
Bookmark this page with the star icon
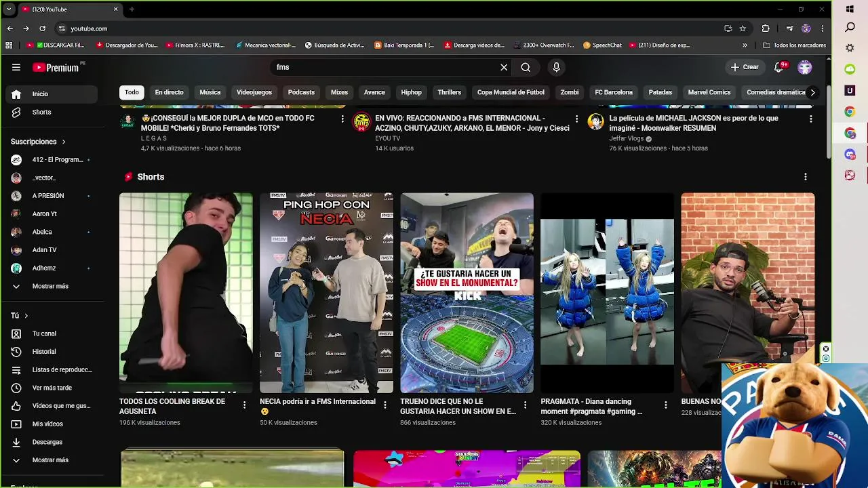pos(743,28)
